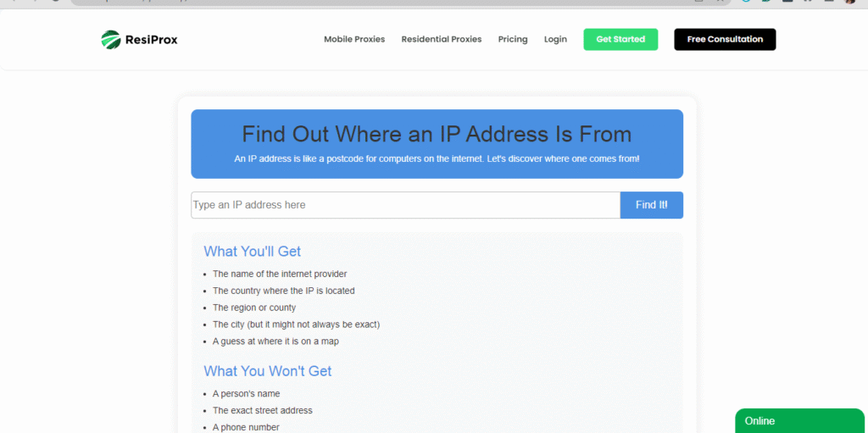The height and width of the screenshot is (433, 868).
Task: Click the 'Find Out Where an IP Address Is From' heading
Action: (437, 134)
